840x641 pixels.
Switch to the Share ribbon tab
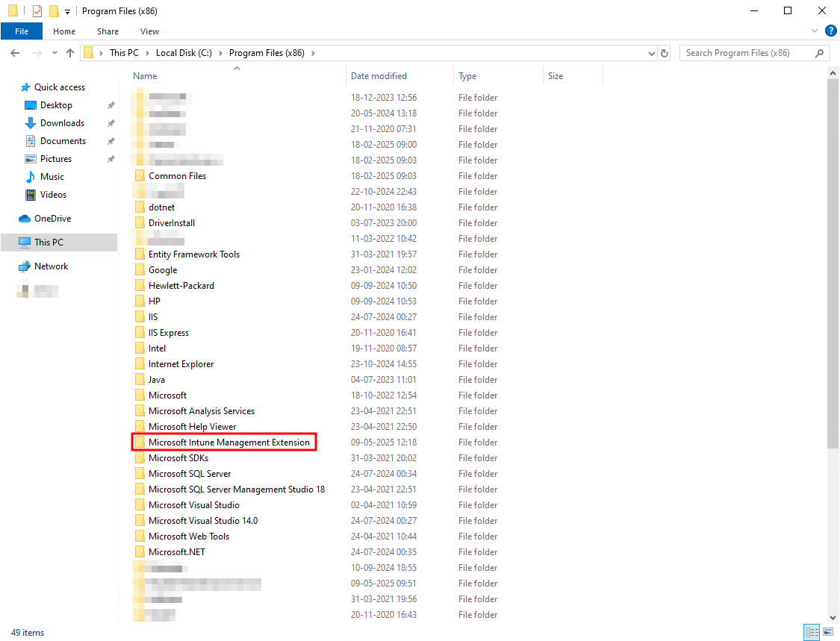tap(108, 31)
